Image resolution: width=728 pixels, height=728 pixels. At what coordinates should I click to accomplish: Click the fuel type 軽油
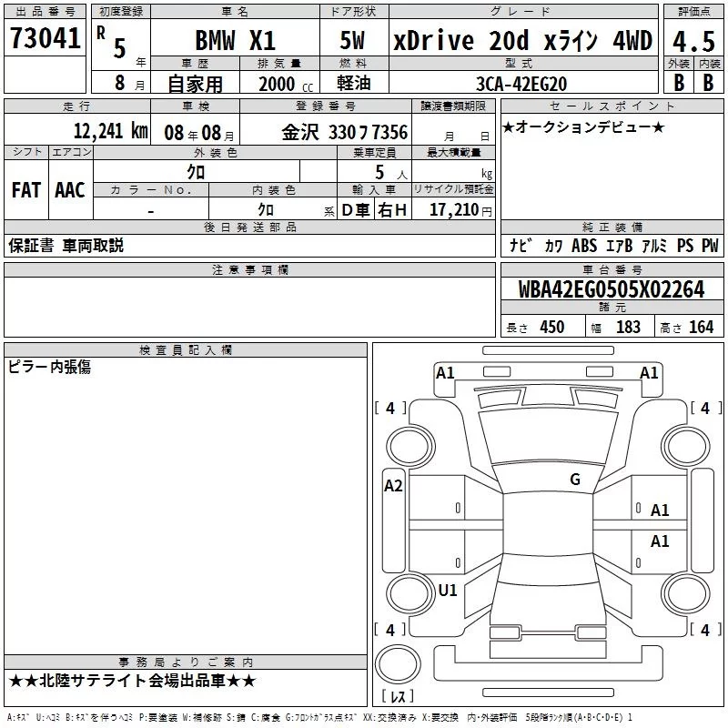tap(354, 83)
